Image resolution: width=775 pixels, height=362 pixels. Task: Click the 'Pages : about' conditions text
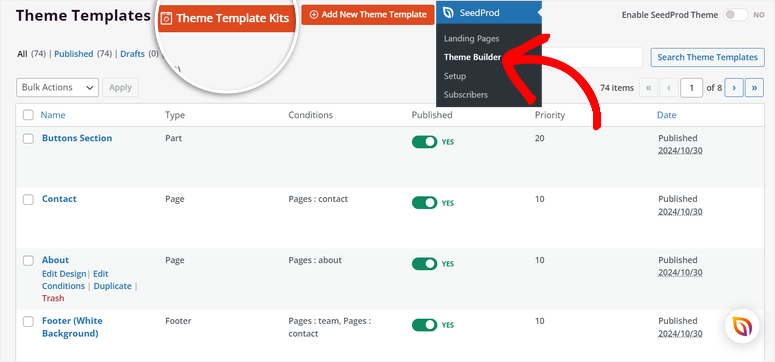315,260
